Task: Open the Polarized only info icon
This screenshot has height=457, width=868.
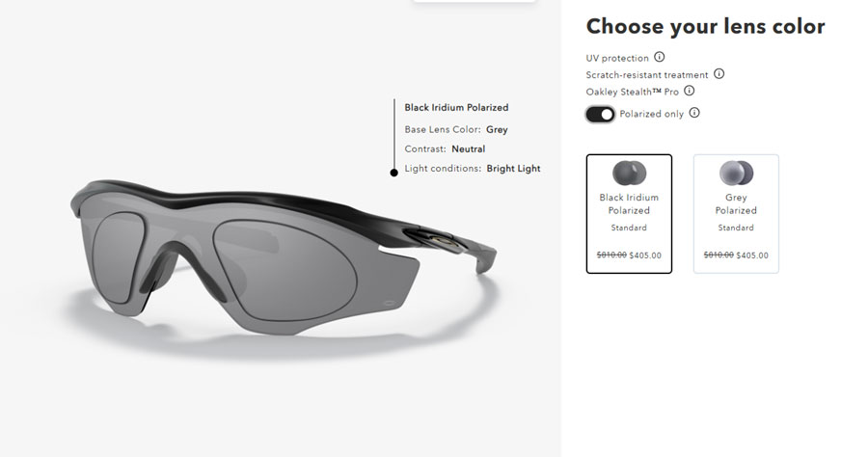Action: (694, 113)
